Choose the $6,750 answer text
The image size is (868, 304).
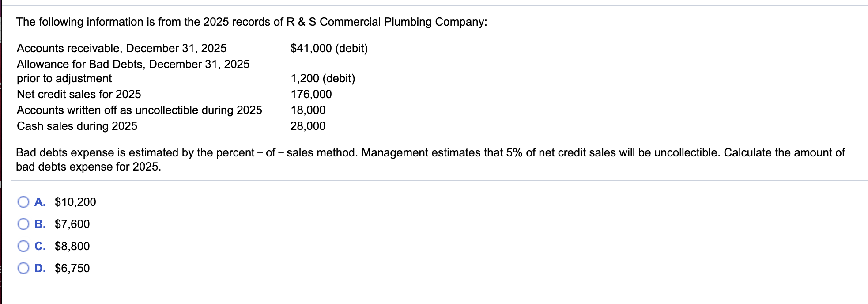tap(72, 268)
